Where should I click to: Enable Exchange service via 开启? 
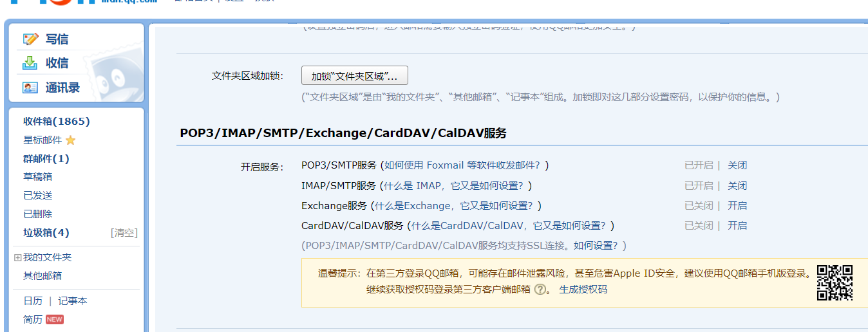coord(737,206)
